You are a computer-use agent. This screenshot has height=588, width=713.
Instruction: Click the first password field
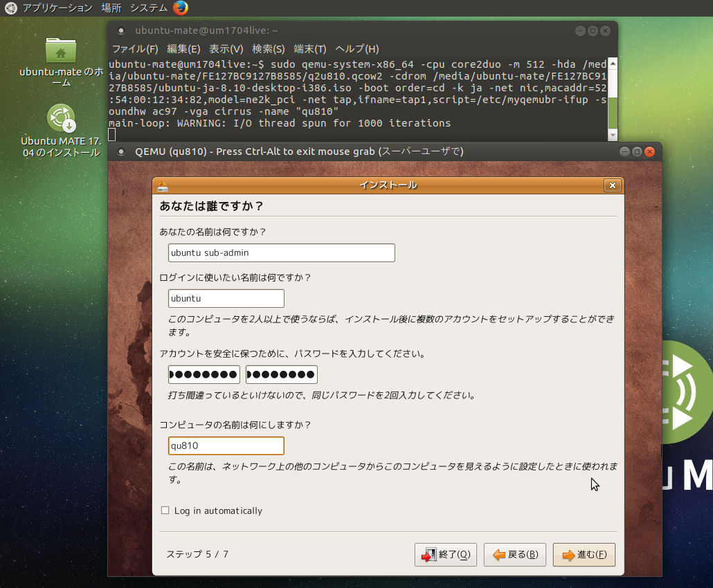click(x=204, y=374)
